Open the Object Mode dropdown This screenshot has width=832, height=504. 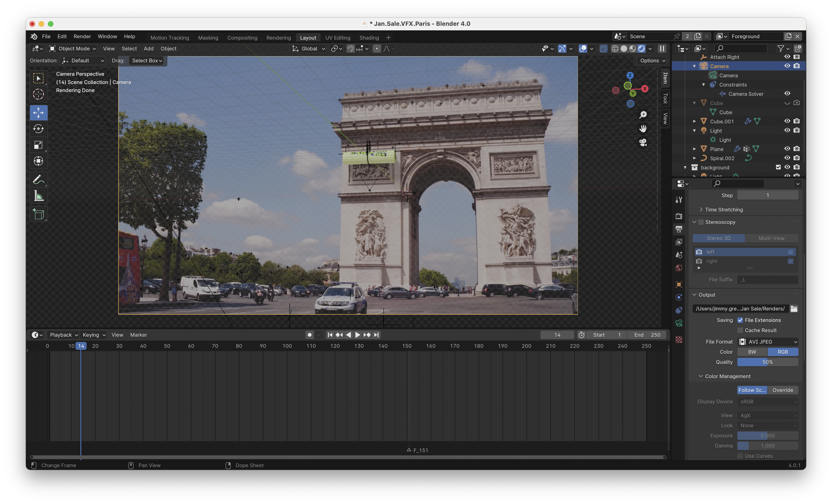[73, 49]
